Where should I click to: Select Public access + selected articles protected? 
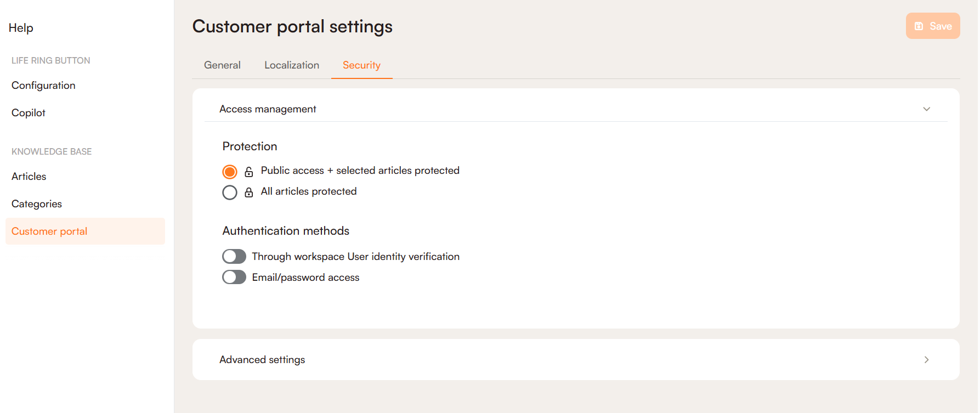pos(230,172)
